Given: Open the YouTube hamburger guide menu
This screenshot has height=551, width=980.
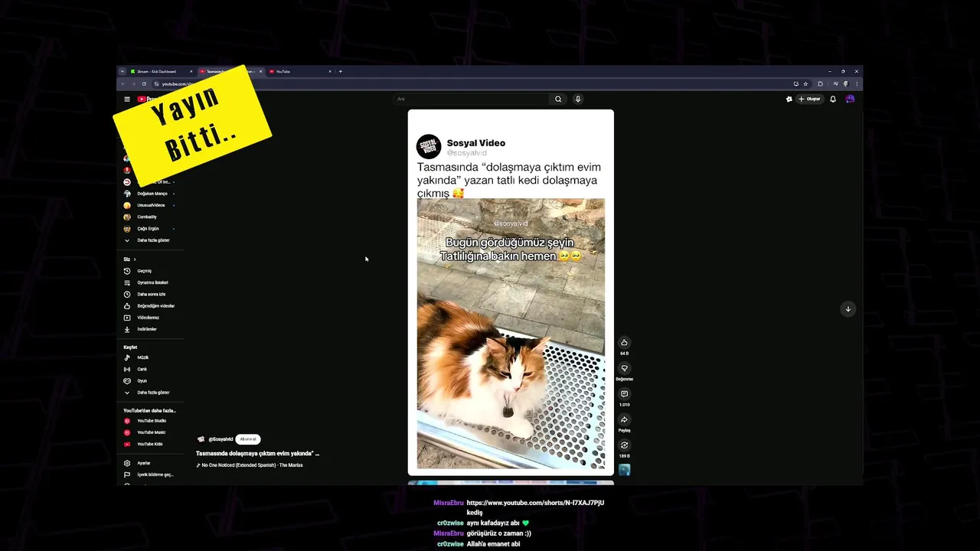Looking at the screenshot, I should pos(127,99).
